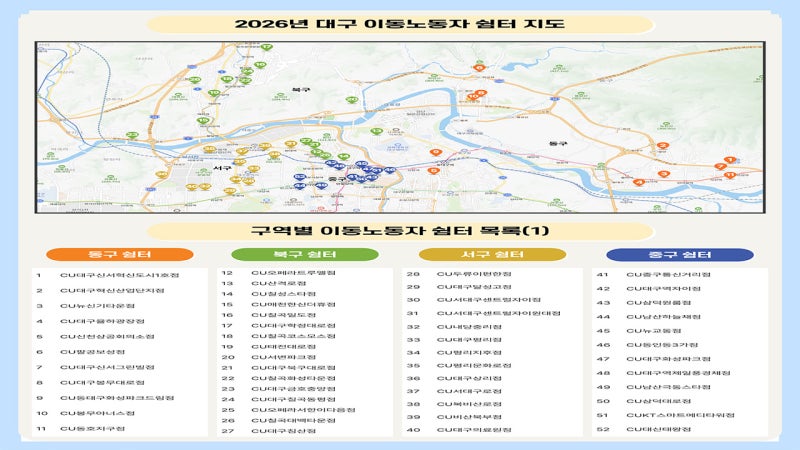Select list row 45 CU뉴교동점

coord(639,331)
